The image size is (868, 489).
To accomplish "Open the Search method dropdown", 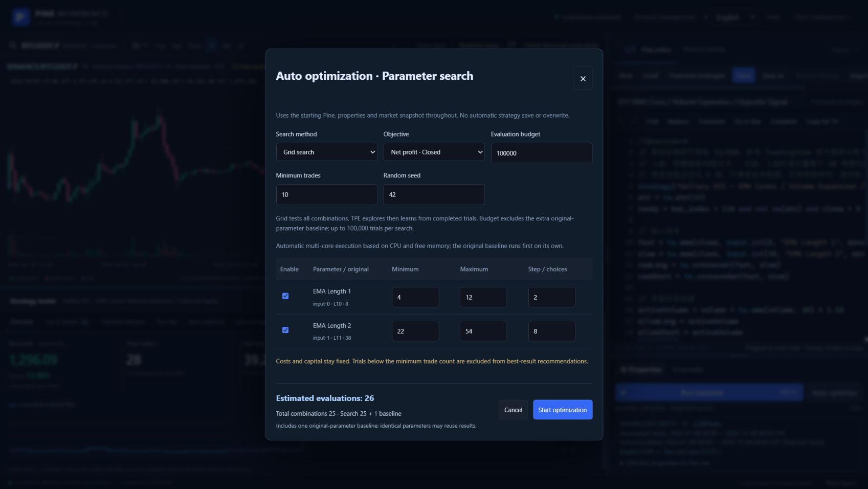I will 326,152.
